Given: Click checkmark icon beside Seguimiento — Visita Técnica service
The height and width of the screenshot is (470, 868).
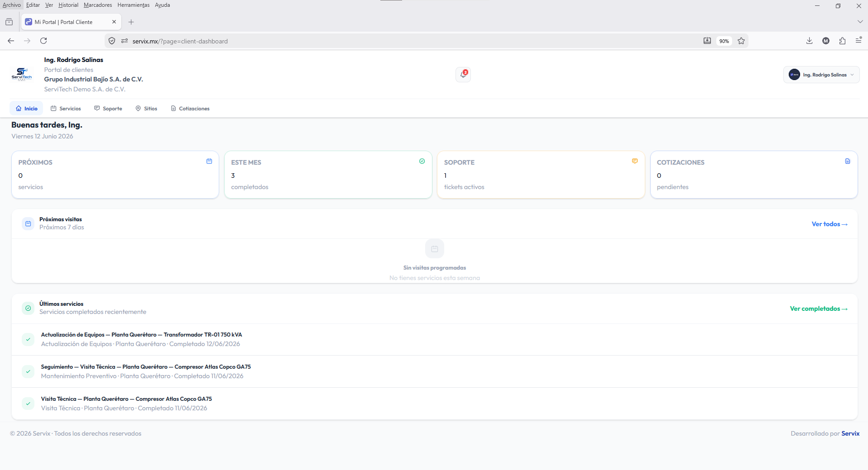Looking at the screenshot, I should 28,371.
